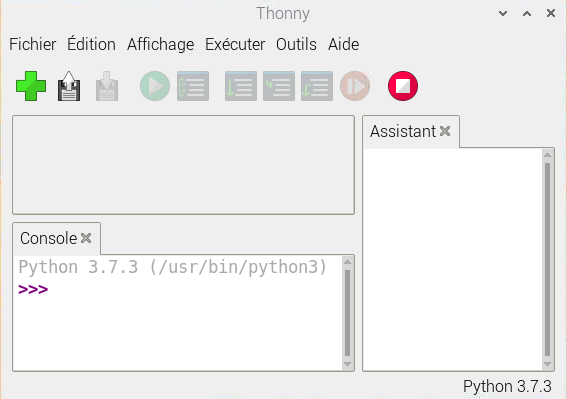The width and height of the screenshot is (567, 399).
Task: Click the console vertical scrollbar thumb
Action: [x=348, y=313]
